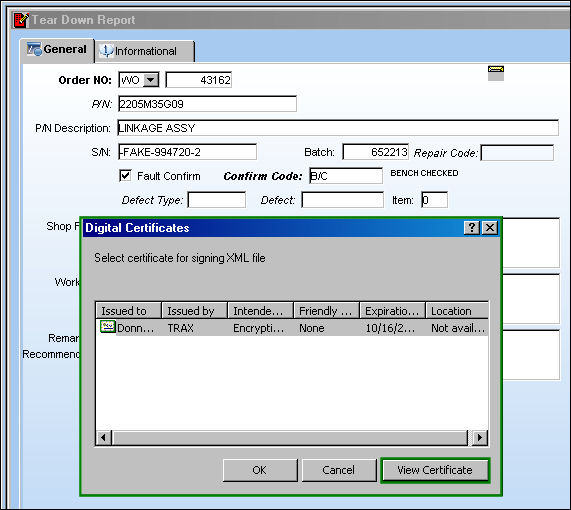Select the certificate icon in the Donn... row

107,326
